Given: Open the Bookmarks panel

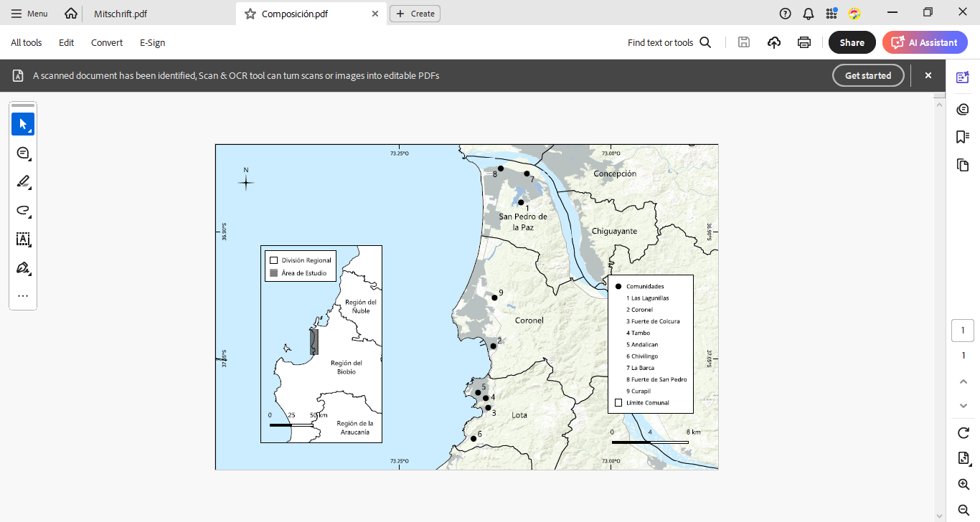Looking at the screenshot, I should point(962,136).
